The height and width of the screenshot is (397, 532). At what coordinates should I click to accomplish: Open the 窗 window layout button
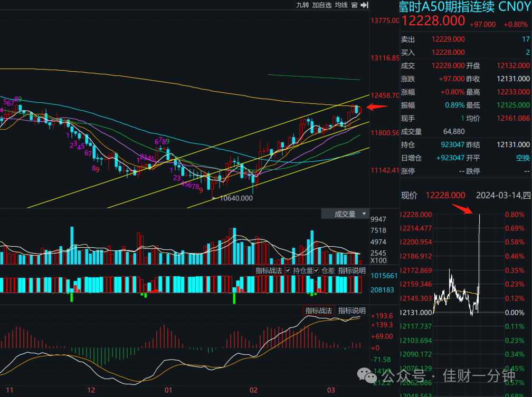pyautogui.click(x=355, y=5)
